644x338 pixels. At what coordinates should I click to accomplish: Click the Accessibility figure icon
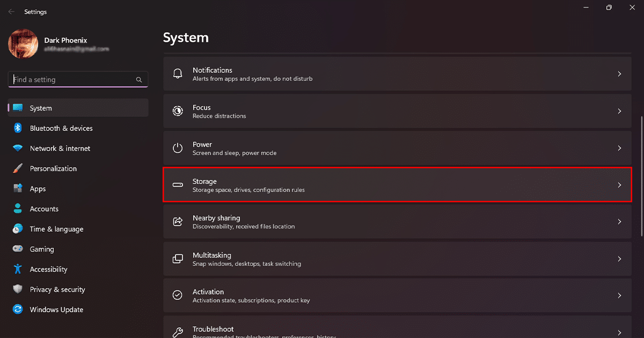[x=18, y=269]
